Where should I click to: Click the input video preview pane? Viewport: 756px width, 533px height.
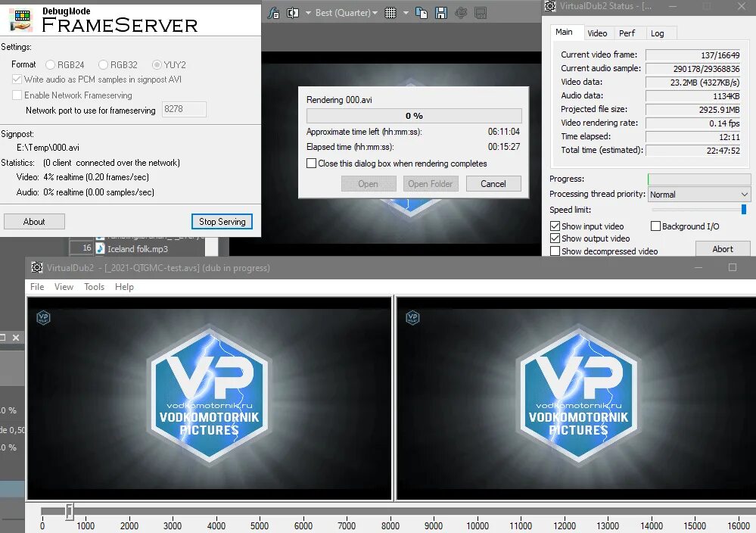(x=210, y=398)
